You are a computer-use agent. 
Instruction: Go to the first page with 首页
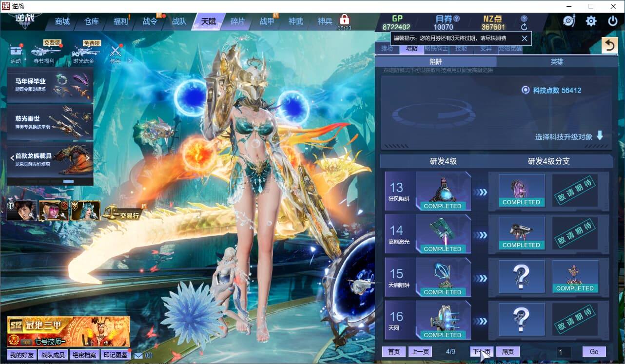(394, 352)
